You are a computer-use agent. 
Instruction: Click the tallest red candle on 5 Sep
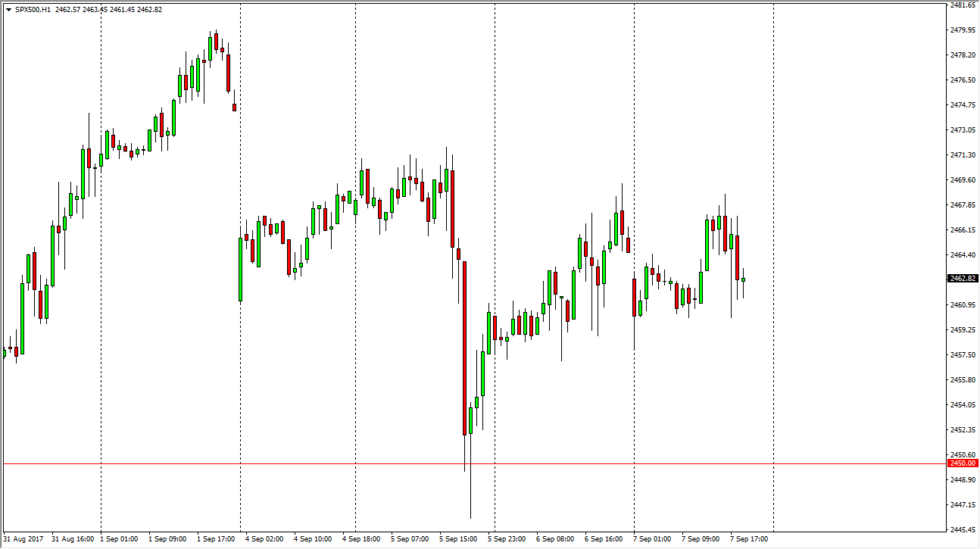pos(464,348)
